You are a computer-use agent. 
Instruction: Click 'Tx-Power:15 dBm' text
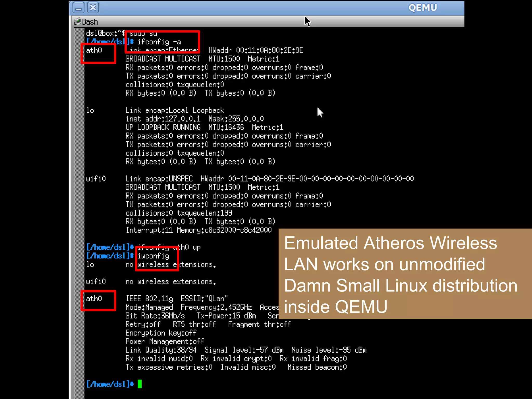[x=226, y=316]
